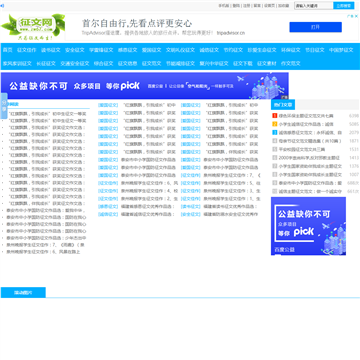Click the 设首页 link
Image resolution: width=360 pixels, height=360 pixels.
click(270, 6)
